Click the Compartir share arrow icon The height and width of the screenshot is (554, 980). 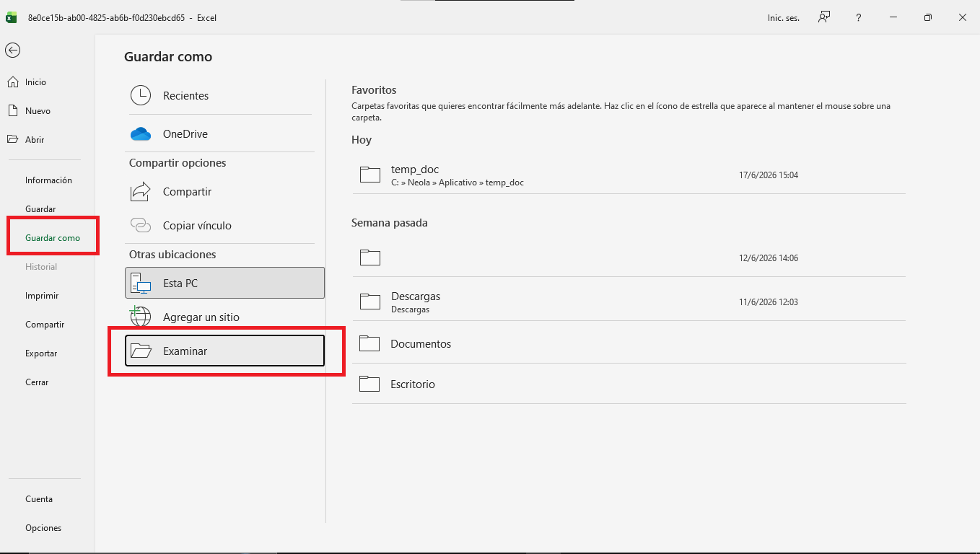click(x=140, y=191)
